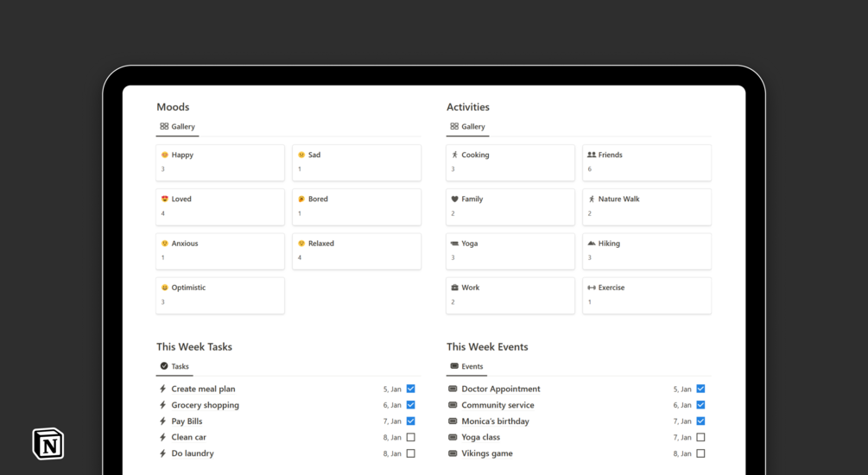Click the Community service event title

point(497,405)
